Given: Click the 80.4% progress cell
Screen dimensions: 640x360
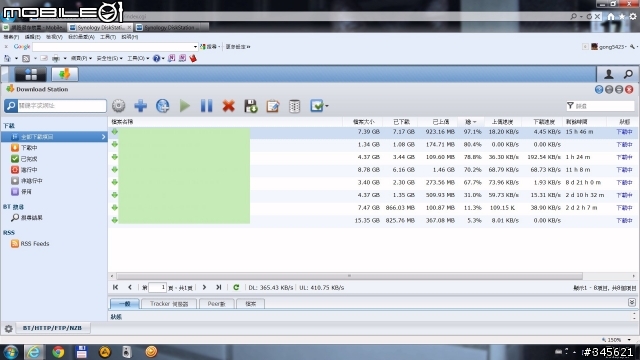Looking at the screenshot, I should [472, 144].
